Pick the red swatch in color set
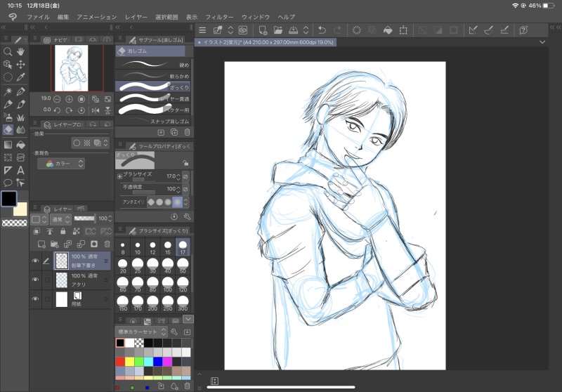562x392 pixels. pos(120,362)
